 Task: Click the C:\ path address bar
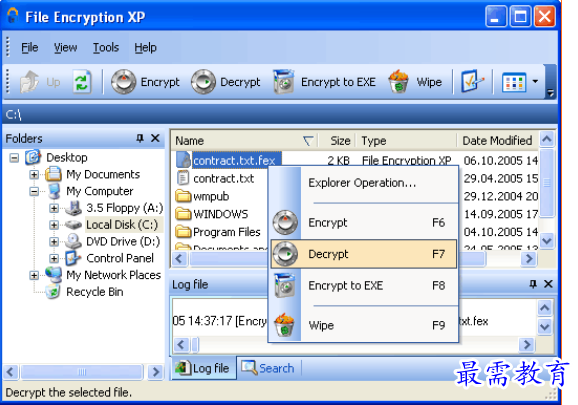pyautogui.click(x=279, y=115)
